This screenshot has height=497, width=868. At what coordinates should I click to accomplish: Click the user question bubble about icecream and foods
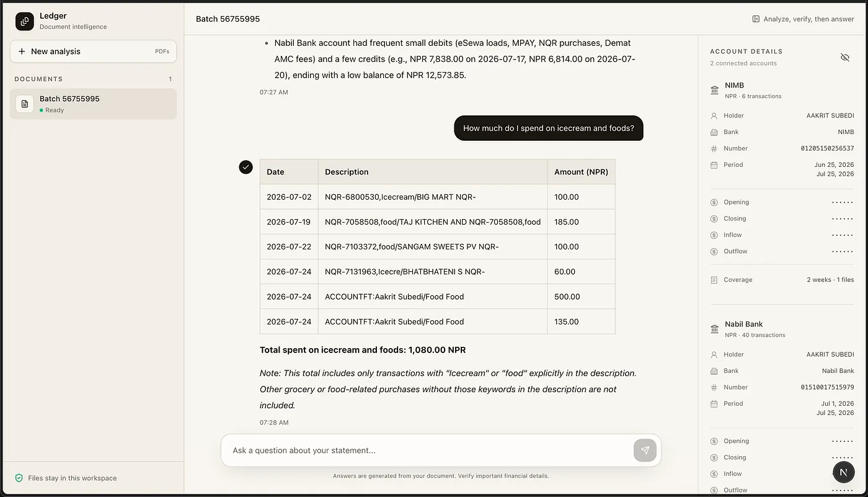[549, 128]
